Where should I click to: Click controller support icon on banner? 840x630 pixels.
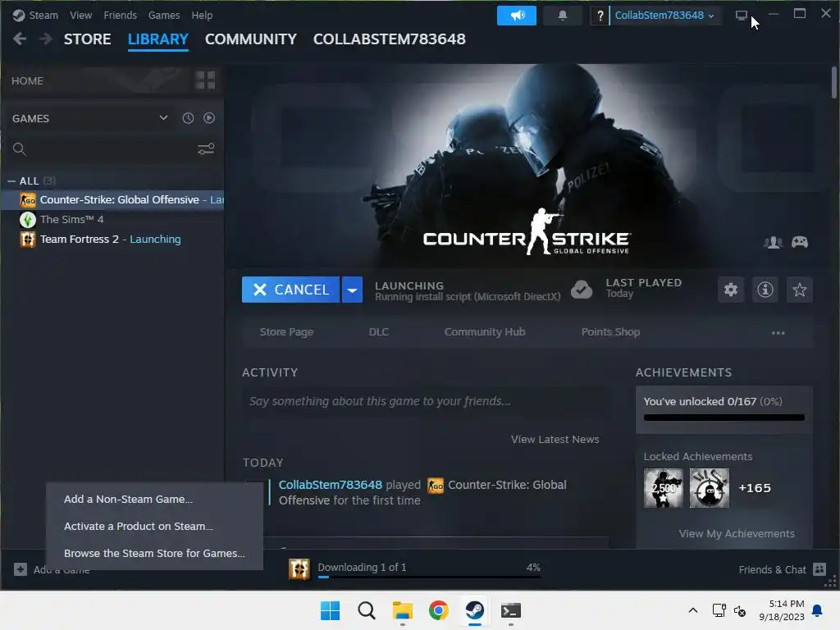click(x=800, y=242)
